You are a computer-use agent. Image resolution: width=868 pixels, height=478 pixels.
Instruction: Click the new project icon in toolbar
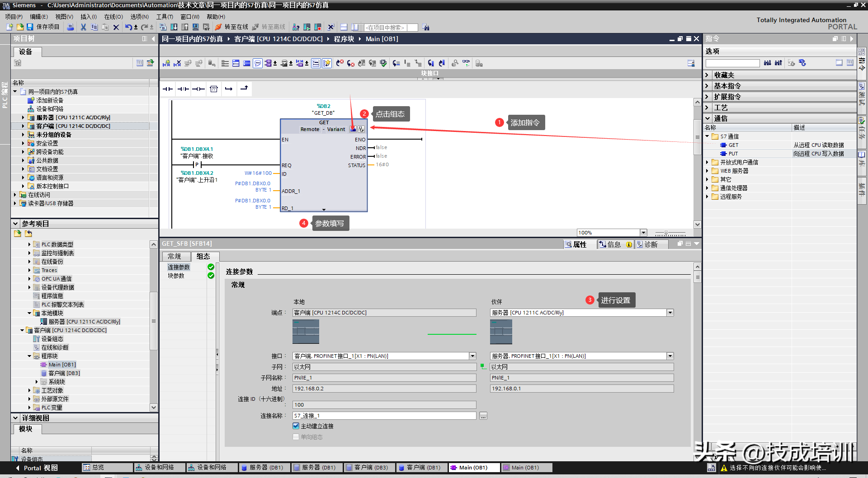(x=9, y=27)
